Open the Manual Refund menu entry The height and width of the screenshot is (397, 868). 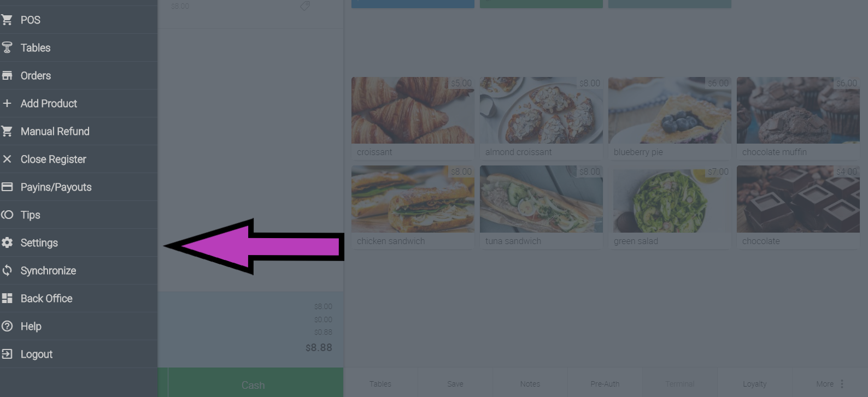tap(79, 131)
